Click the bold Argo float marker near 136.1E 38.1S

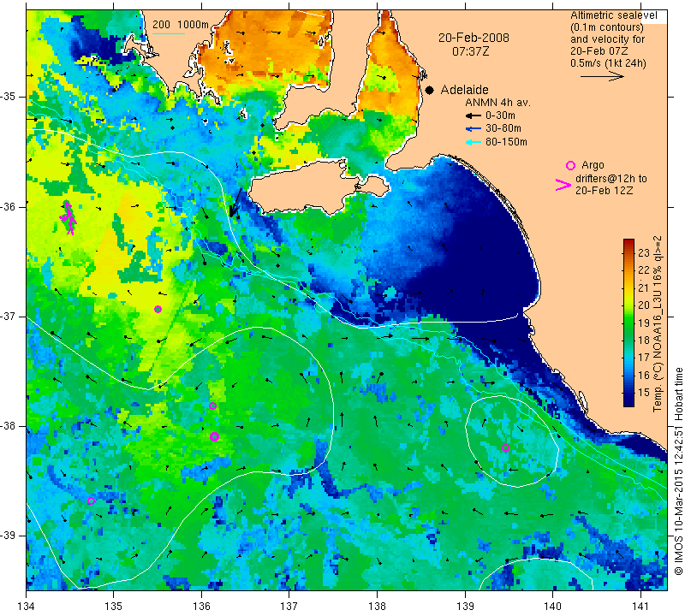pyautogui.click(x=214, y=436)
